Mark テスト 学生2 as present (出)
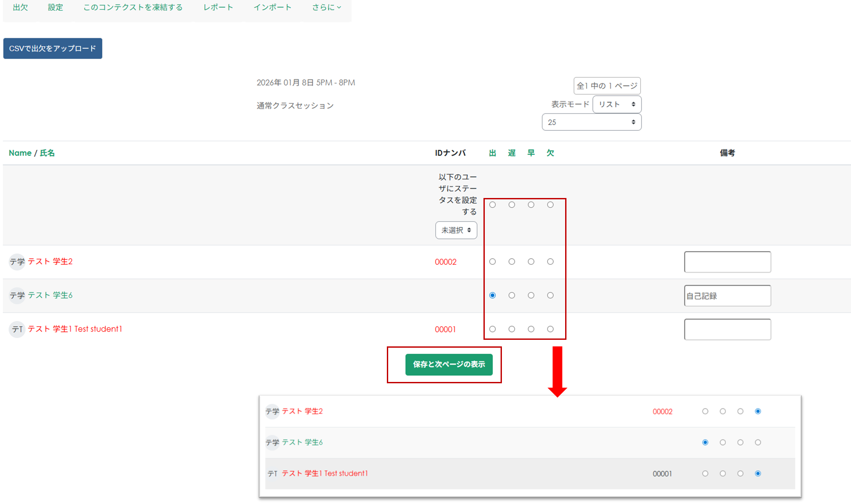 click(x=492, y=262)
